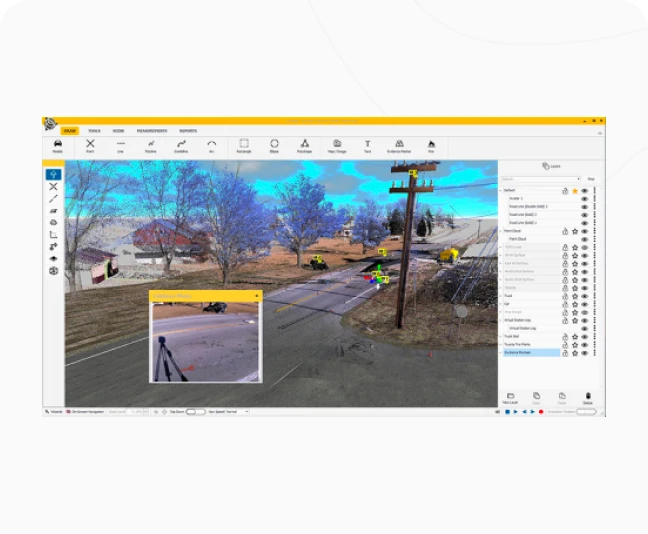Click the Paste layer icon
Screen dimensions: 648x534
(562, 398)
